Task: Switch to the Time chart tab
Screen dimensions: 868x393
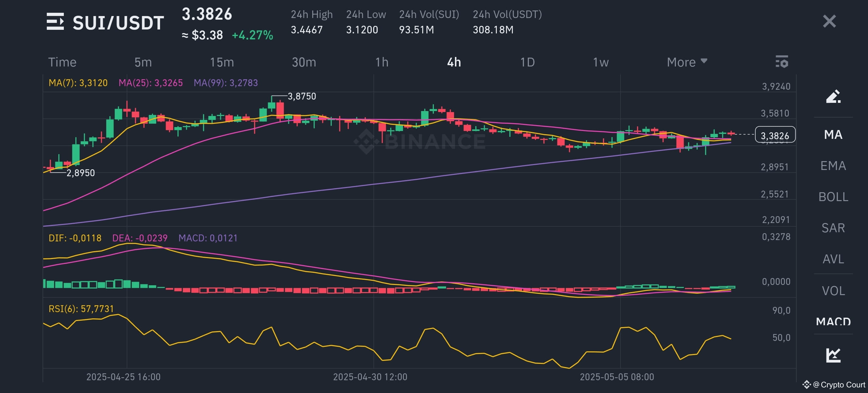Action: tap(62, 62)
